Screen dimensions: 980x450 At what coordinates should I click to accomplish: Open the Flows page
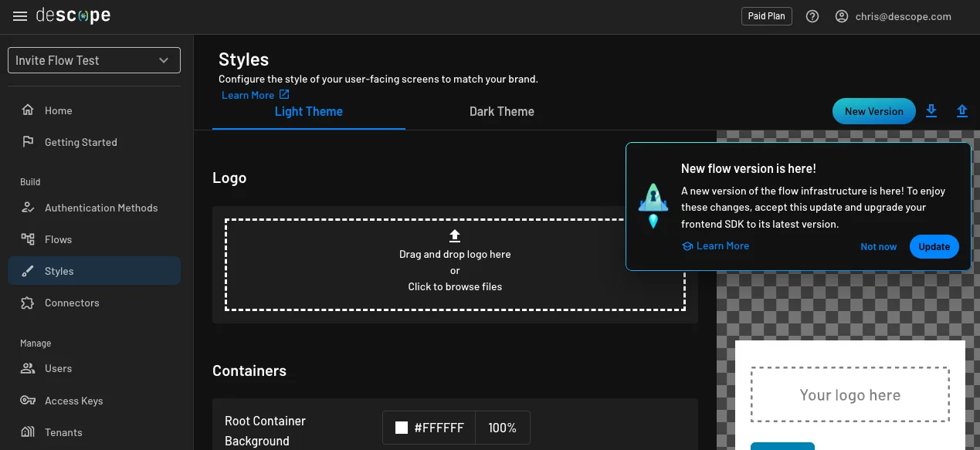coord(94,239)
